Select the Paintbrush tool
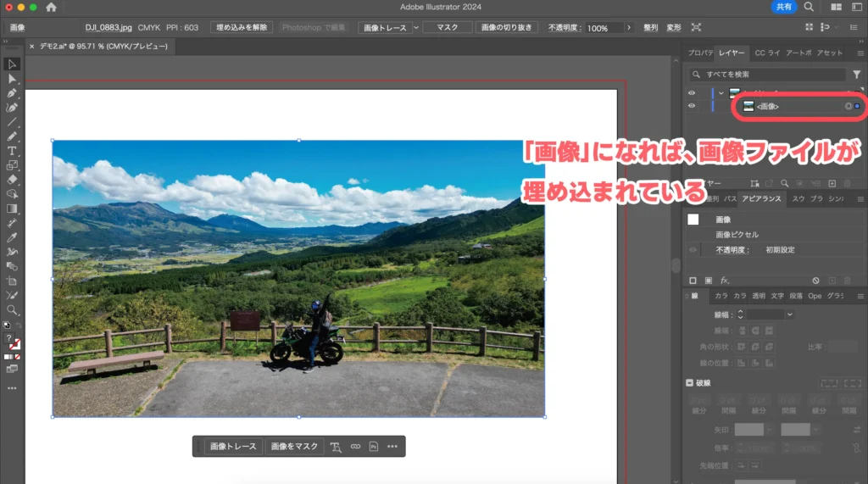868x484 pixels. point(12,136)
